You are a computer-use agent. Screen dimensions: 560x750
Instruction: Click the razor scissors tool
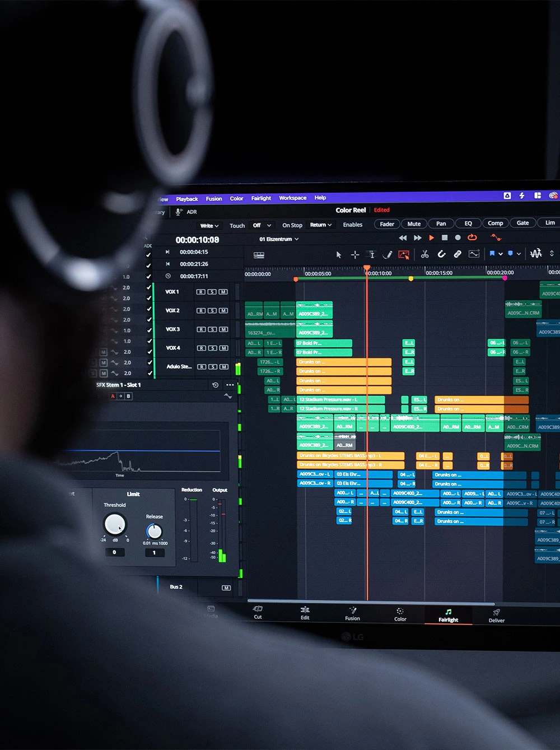(424, 254)
